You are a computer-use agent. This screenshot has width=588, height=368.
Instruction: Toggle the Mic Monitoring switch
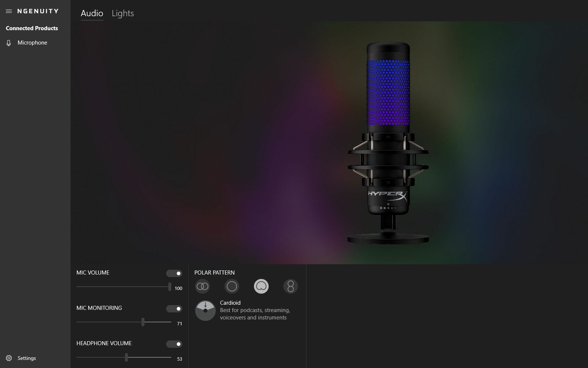coord(174,309)
